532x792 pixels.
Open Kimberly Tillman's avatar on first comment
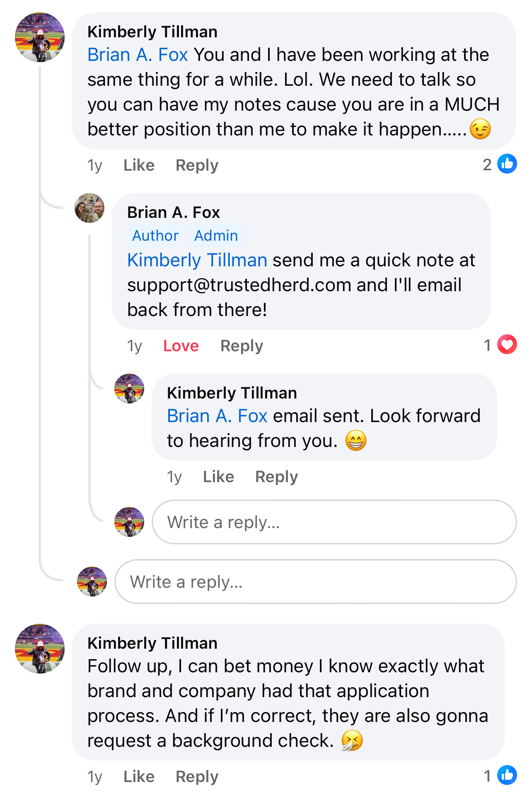tap(40, 37)
